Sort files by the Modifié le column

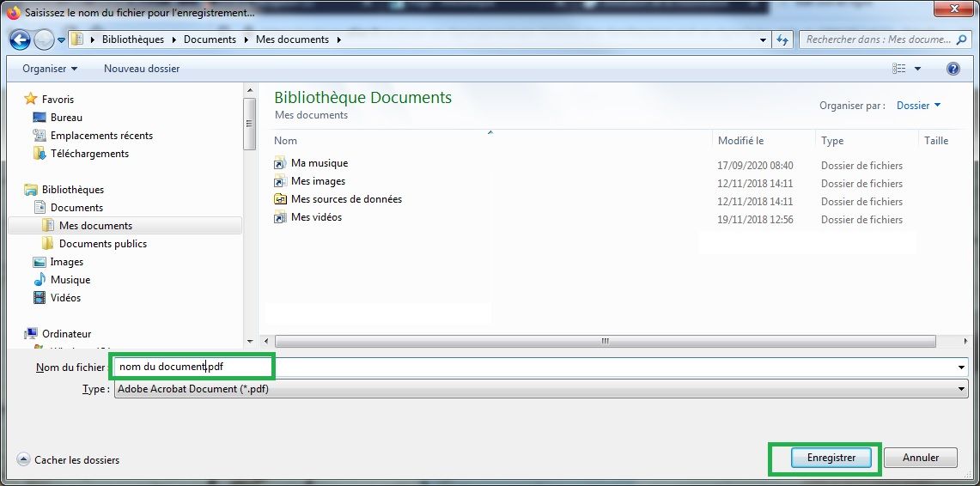click(x=740, y=141)
